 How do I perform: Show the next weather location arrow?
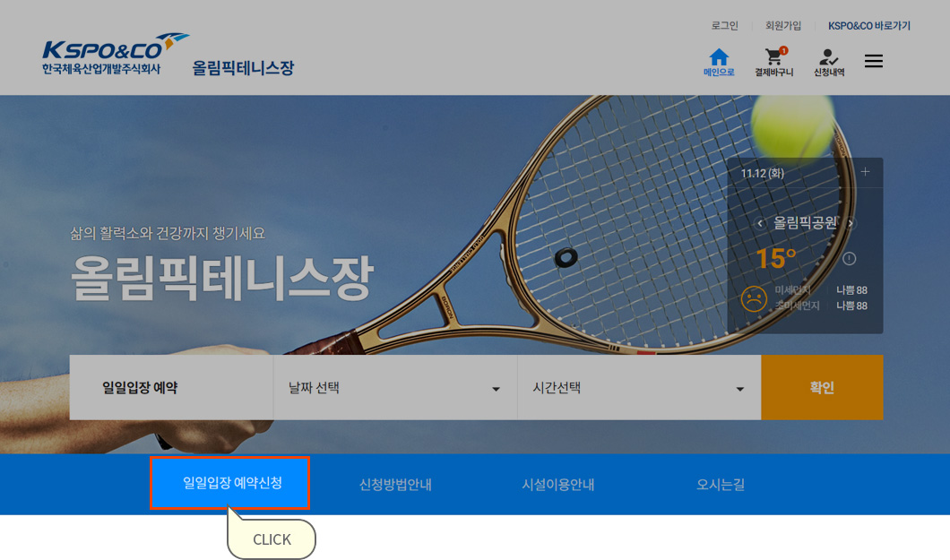click(x=851, y=223)
